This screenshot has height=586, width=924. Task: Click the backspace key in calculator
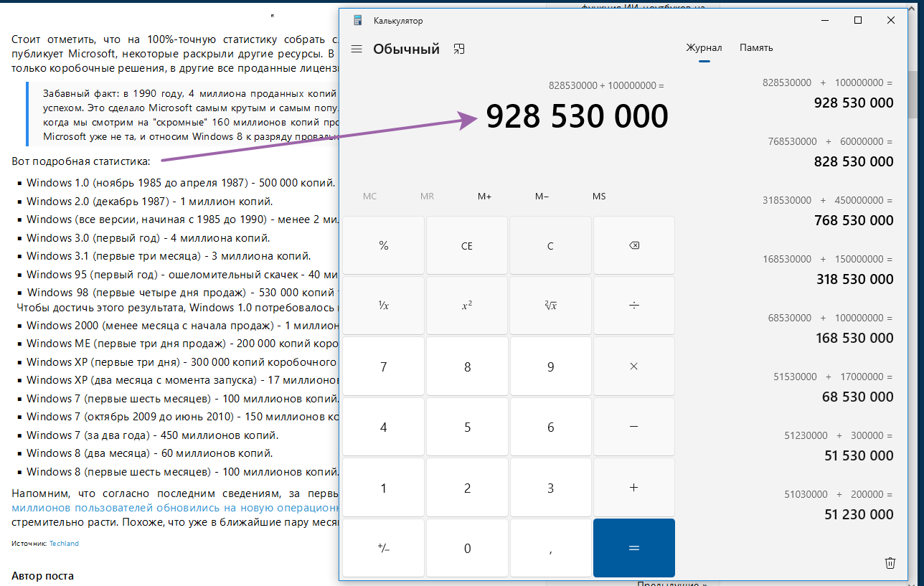pos(634,245)
